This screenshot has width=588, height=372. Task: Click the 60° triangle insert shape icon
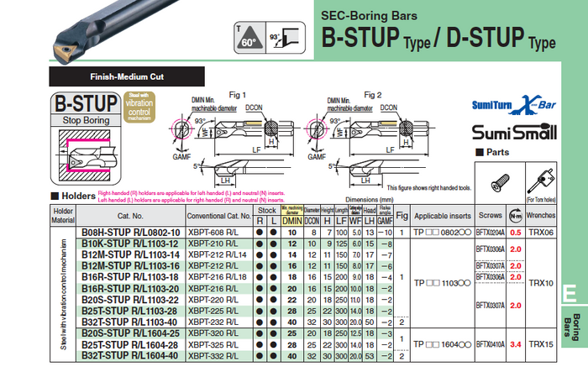[249, 38]
